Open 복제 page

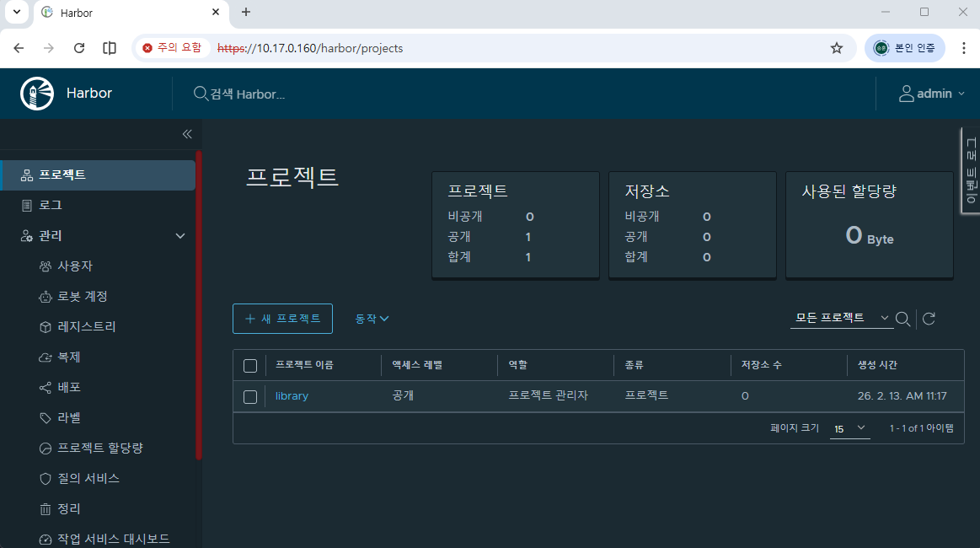69,357
